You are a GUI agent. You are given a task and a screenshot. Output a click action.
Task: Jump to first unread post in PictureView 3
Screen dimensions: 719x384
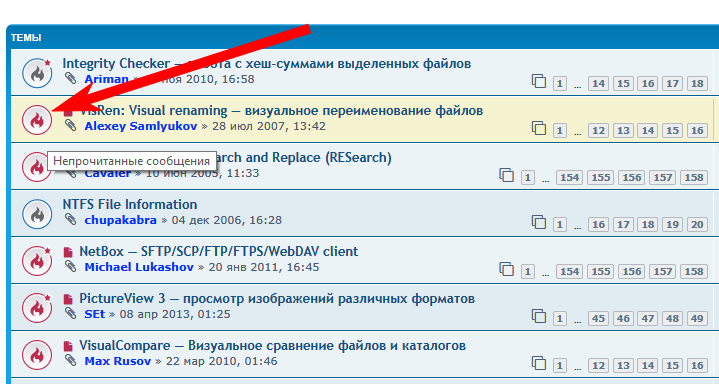(x=68, y=299)
